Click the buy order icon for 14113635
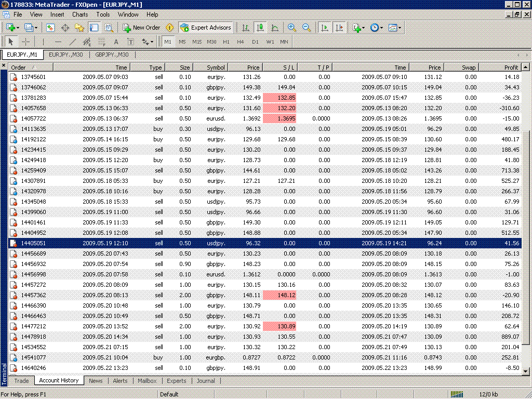The width and height of the screenshot is (532, 399). [x=13, y=129]
